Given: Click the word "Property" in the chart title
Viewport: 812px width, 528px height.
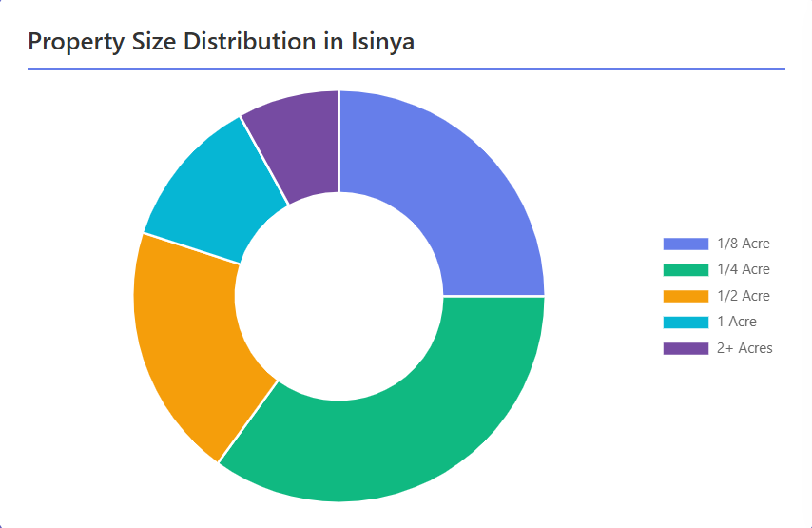Looking at the screenshot, I should [74, 43].
